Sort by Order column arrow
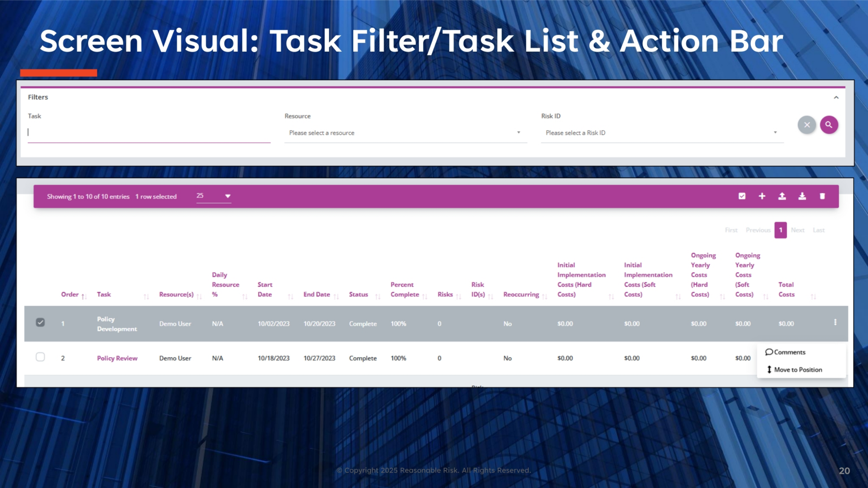The height and width of the screenshot is (488, 868). (84, 297)
